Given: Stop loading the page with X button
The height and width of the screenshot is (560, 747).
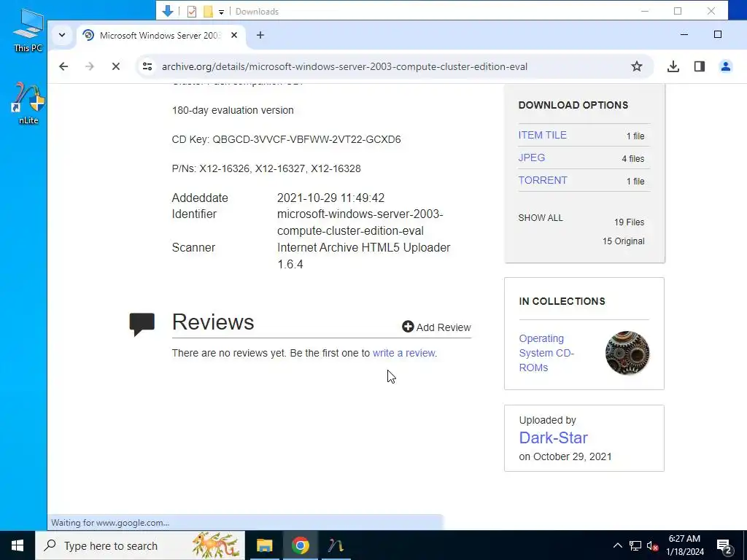Looking at the screenshot, I should [x=116, y=66].
